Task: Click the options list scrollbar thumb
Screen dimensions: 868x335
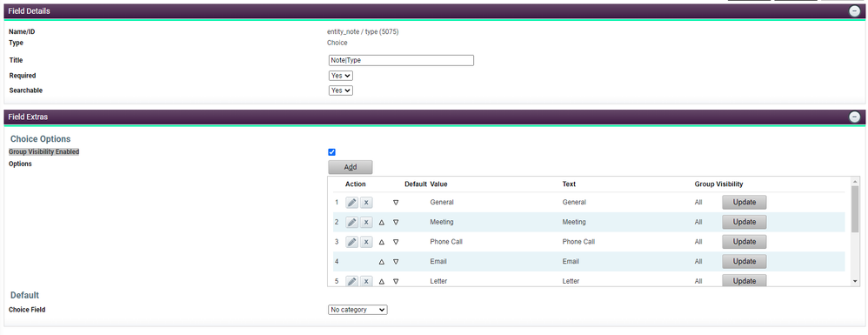Action: (x=856, y=210)
